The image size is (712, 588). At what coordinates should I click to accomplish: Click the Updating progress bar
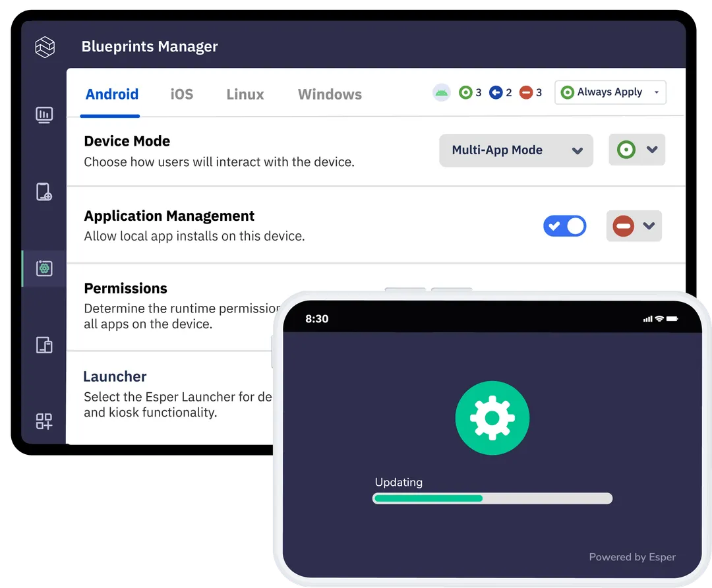coord(492,498)
